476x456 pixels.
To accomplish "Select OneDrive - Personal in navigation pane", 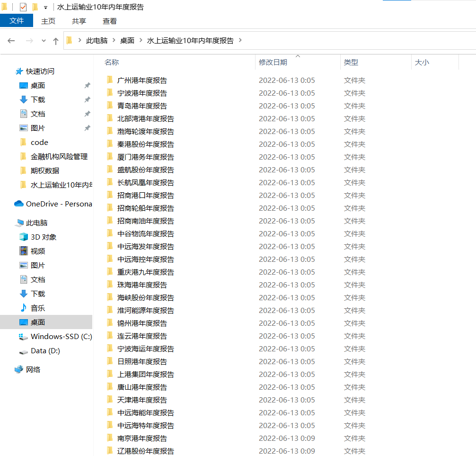I will [59, 204].
